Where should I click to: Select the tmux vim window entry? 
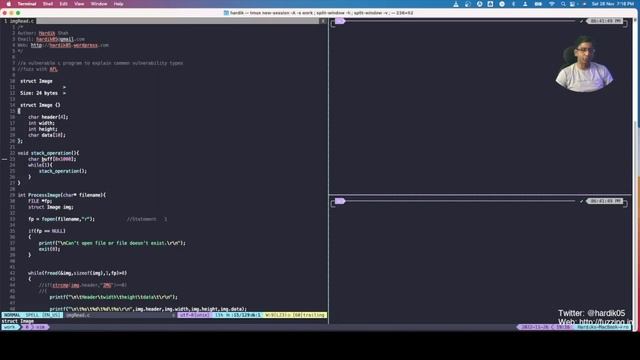click(x=35, y=327)
